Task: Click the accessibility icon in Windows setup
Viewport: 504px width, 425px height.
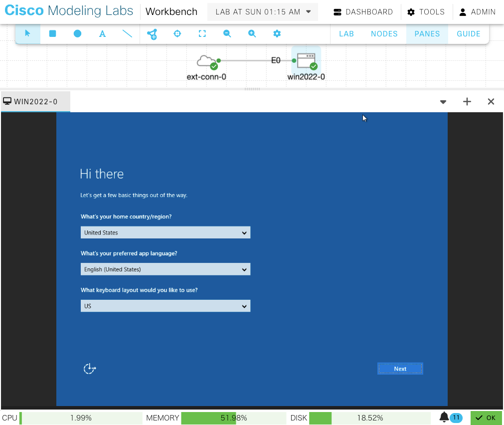Action: tap(90, 368)
